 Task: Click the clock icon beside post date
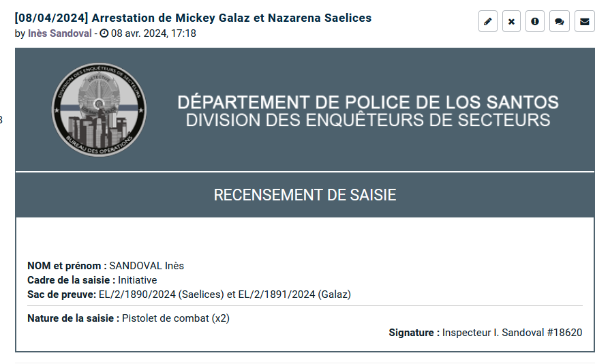(x=104, y=33)
